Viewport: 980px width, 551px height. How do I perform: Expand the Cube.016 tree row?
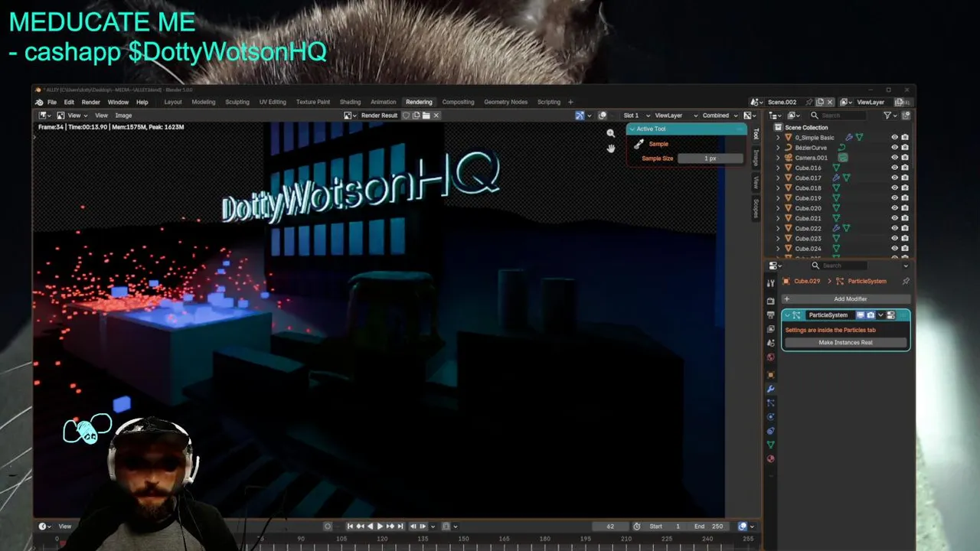click(779, 168)
